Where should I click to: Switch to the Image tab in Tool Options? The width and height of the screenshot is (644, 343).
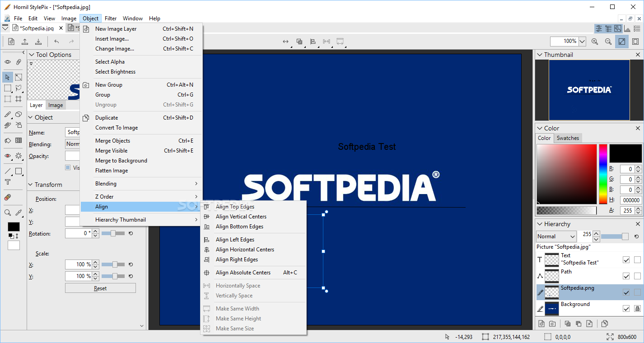click(x=56, y=105)
